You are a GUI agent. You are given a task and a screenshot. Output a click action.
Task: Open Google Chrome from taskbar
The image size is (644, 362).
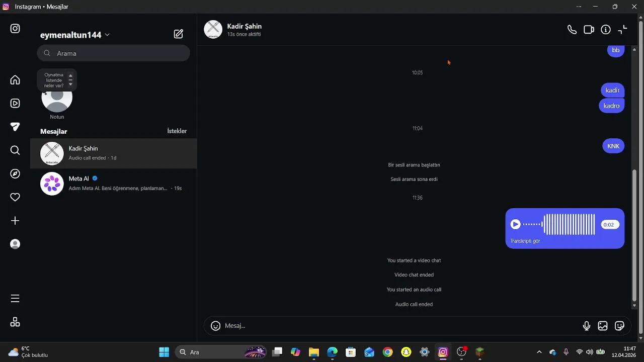[x=387, y=352]
